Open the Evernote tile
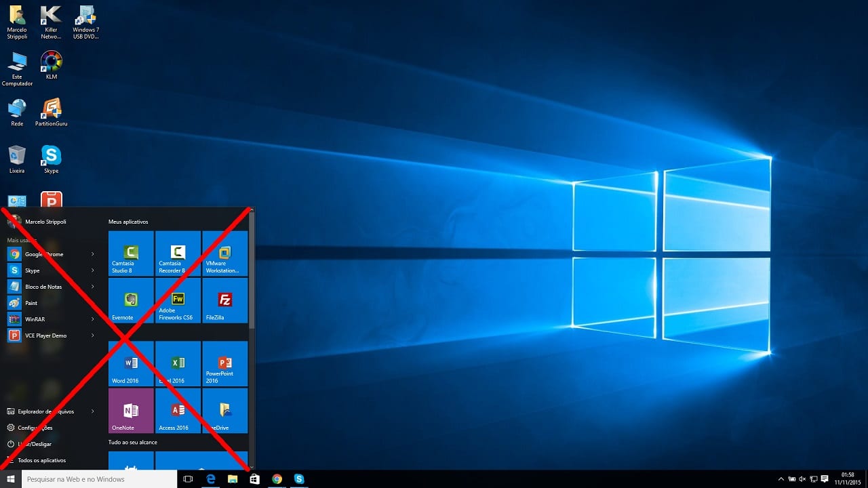The image size is (868, 488). 130,301
